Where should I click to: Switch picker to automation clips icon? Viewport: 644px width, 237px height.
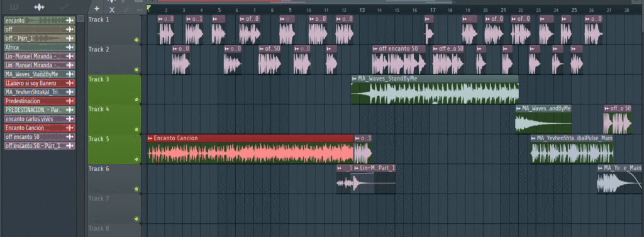(x=64, y=7)
